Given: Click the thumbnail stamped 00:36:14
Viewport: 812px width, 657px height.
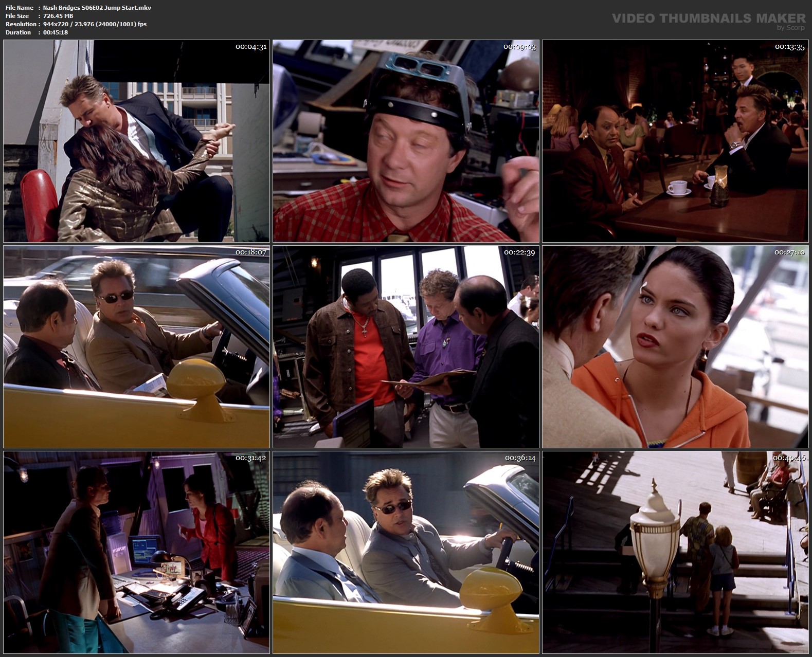Looking at the screenshot, I should click(x=406, y=552).
